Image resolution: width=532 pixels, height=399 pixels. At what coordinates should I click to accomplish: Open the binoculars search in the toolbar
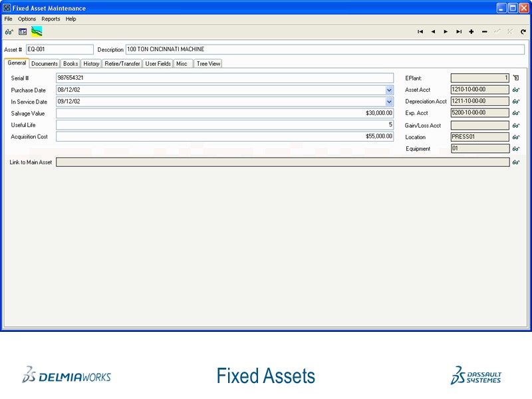pos(8,31)
